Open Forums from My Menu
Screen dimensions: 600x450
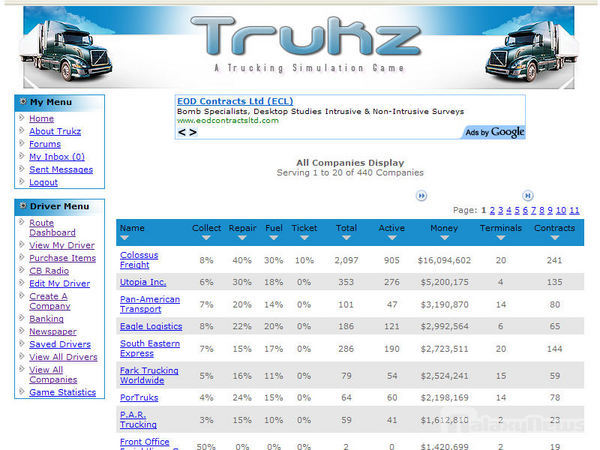click(x=45, y=144)
